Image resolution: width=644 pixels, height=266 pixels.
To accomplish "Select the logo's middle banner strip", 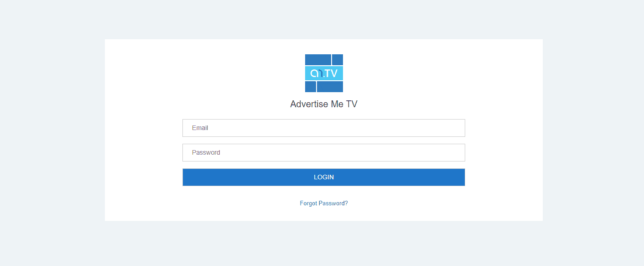I will pyautogui.click(x=324, y=73).
